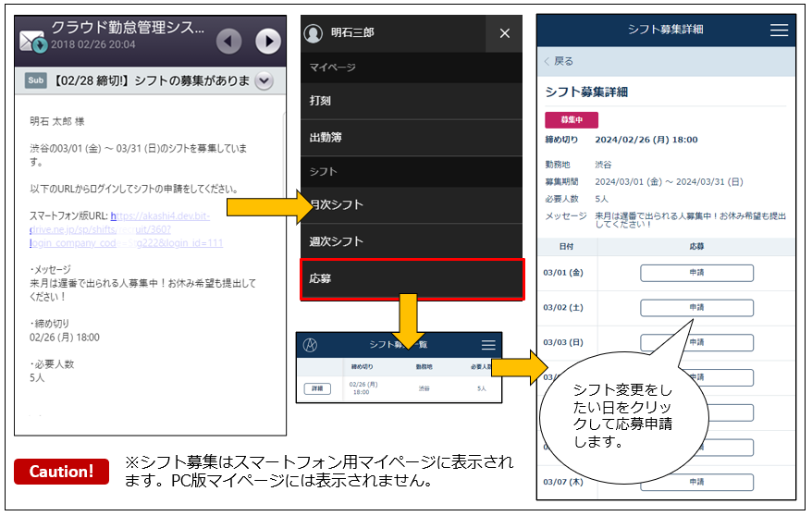Screen dimensions: 812x516
Task: Click 日付 column header in detail table
Action: pyautogui.click(x=566, y=247)
